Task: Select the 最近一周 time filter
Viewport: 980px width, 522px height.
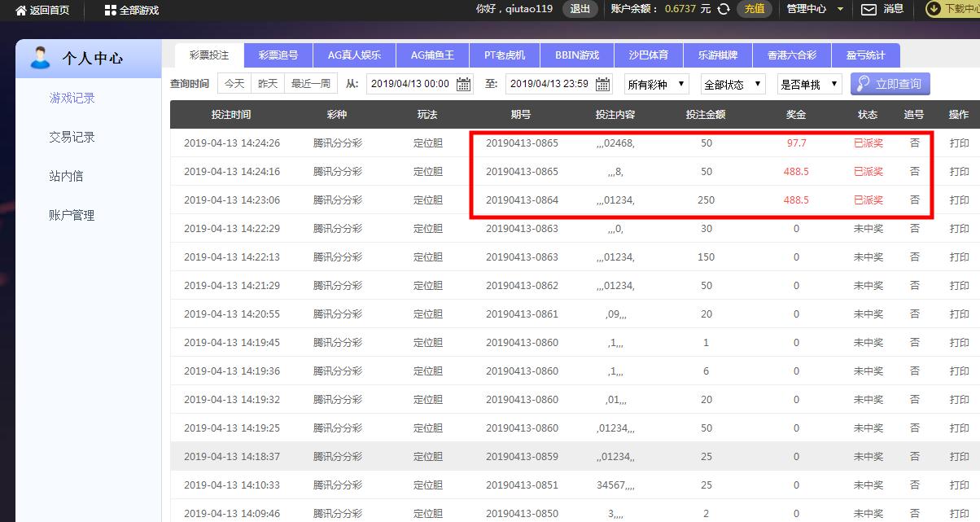Action: pyautogui.click(x=310, y=84)
